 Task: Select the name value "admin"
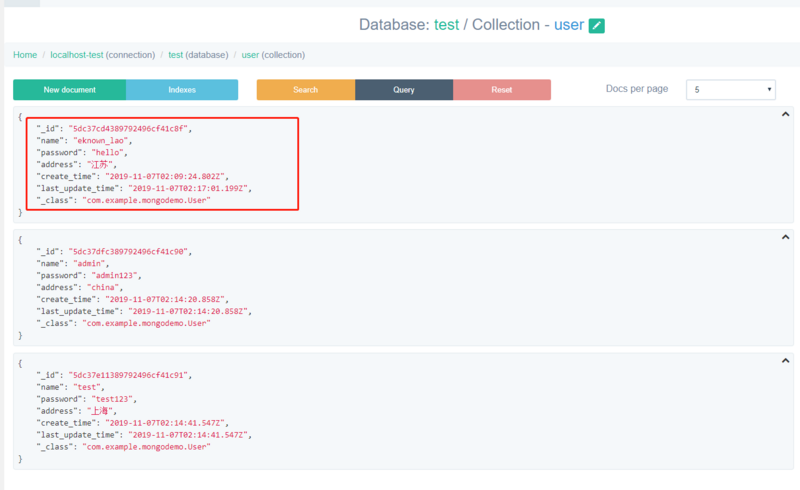[89, 263]
